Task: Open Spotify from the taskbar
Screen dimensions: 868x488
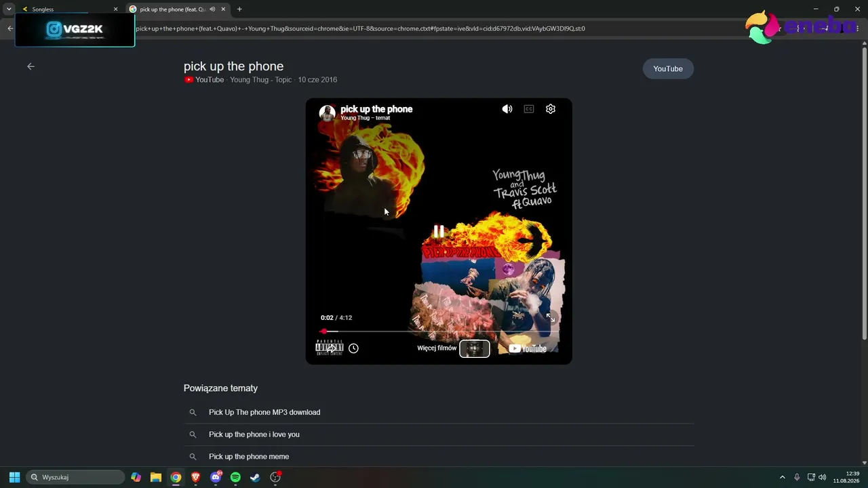Action: coord(235,477)
